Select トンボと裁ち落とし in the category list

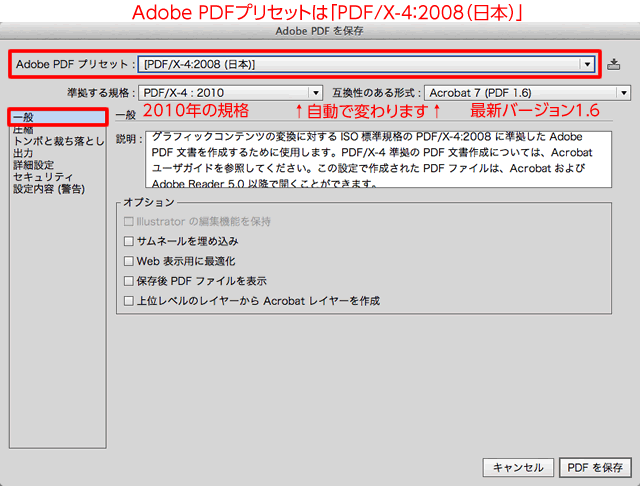point(58,141)
